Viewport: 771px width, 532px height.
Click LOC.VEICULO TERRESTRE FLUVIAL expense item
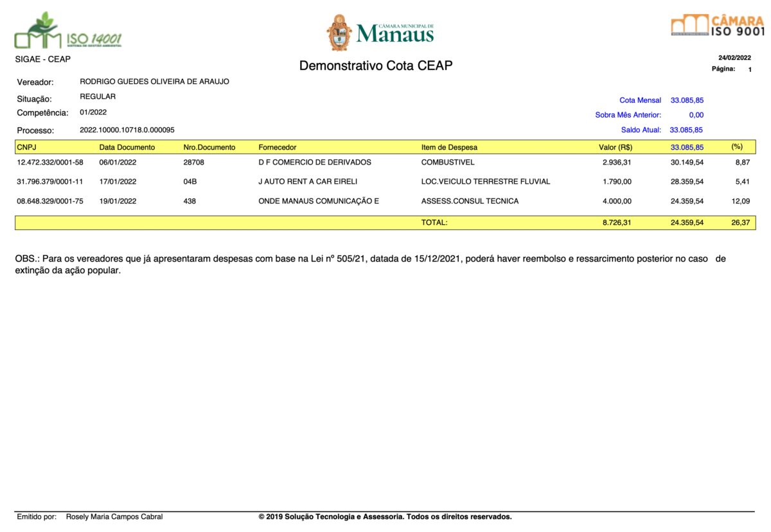click(x=486, y=181)
